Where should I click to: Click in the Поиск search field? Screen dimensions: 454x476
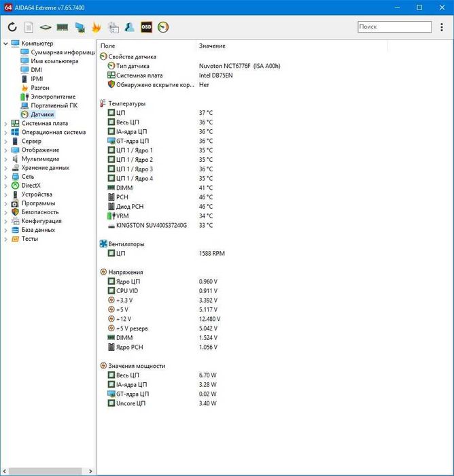coord(394,27)
